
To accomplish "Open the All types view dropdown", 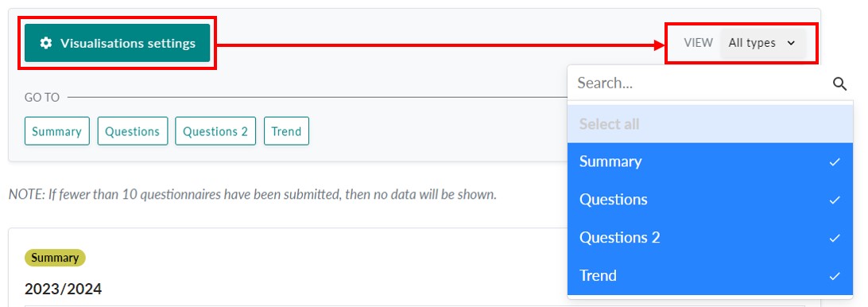I will 762,43.
